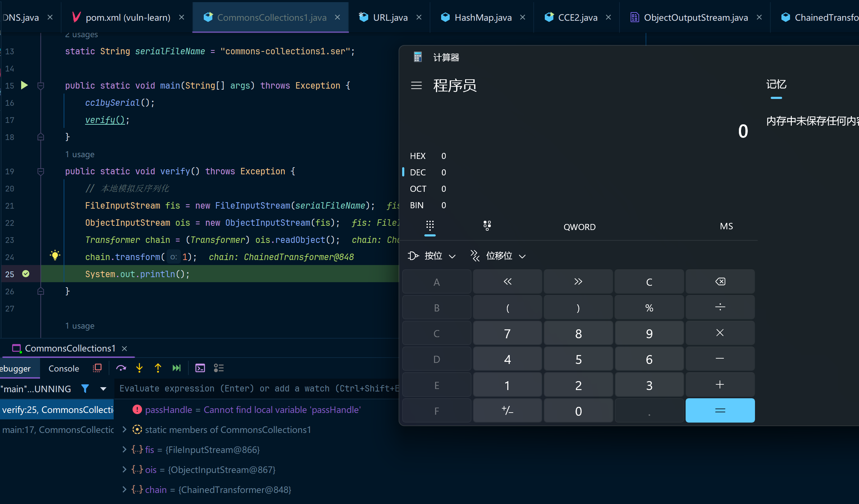Select the verify:25 stack frame
The width and height of the screenshot is (859, 504).
click(57, 409)
